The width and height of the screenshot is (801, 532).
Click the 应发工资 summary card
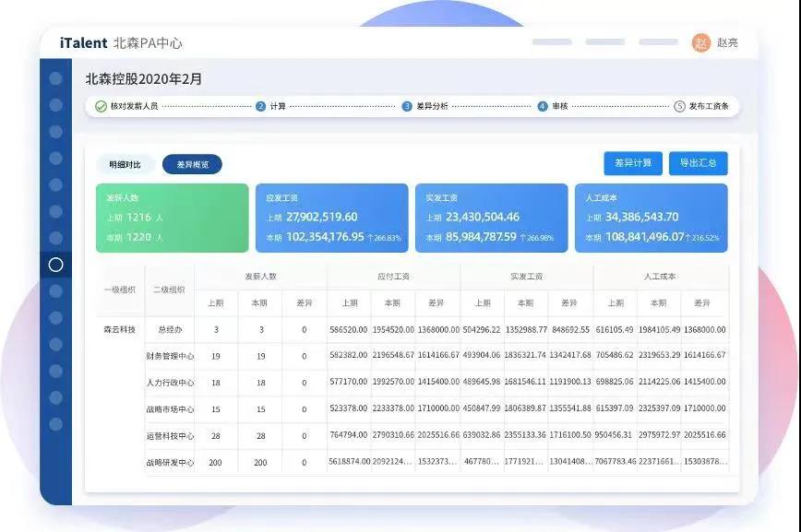coord(331,218)
